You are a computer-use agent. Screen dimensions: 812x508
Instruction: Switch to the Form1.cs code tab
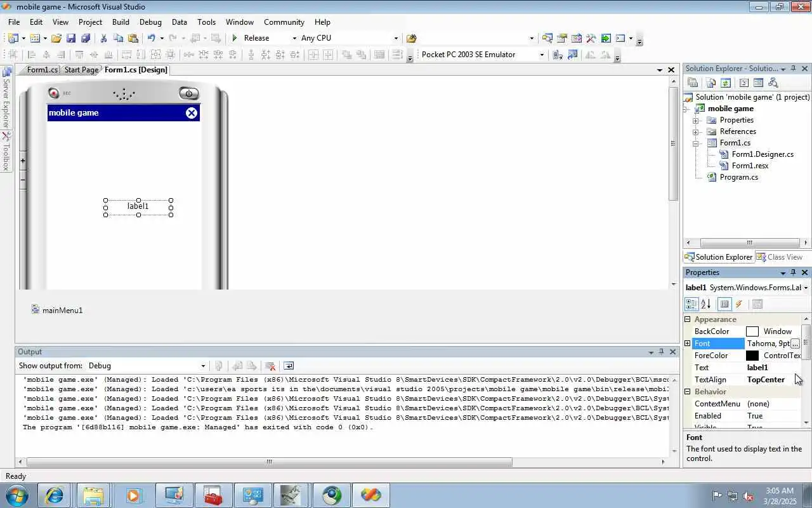click(42, 70)
